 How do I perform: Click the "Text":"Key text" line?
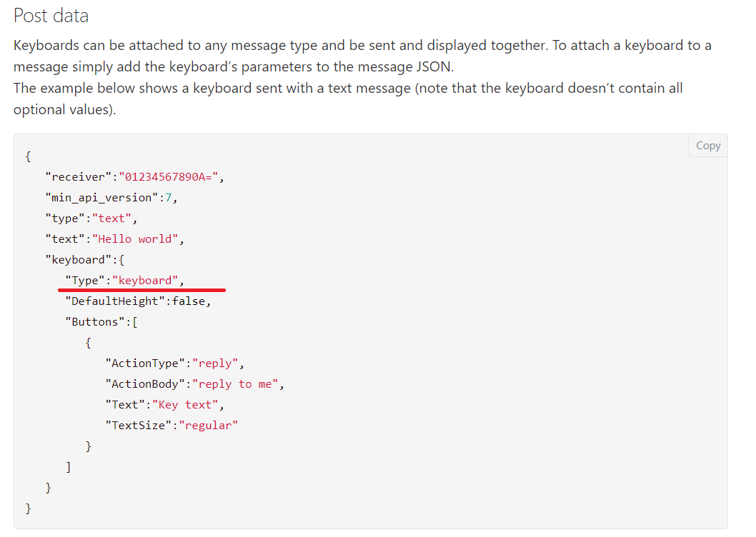tap(164, 405)
